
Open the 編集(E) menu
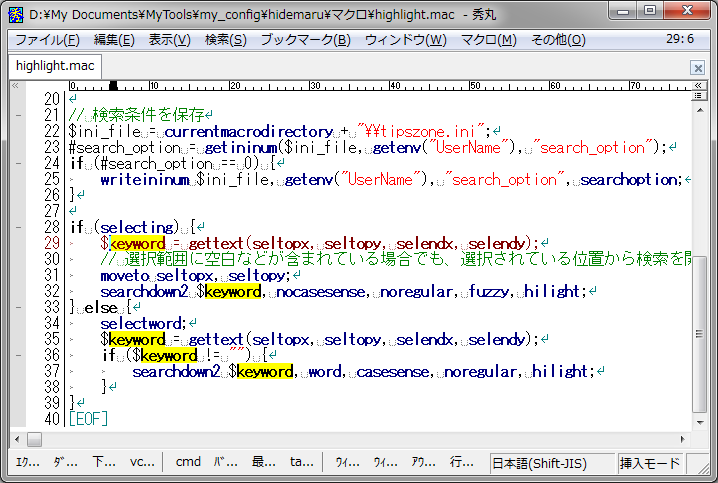[114, 40]
